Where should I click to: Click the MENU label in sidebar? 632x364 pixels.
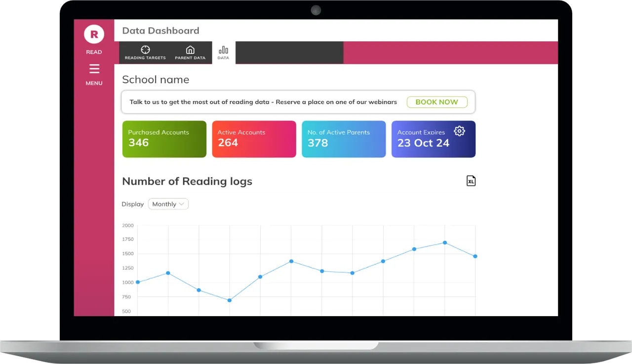click(x=94, y=83)
